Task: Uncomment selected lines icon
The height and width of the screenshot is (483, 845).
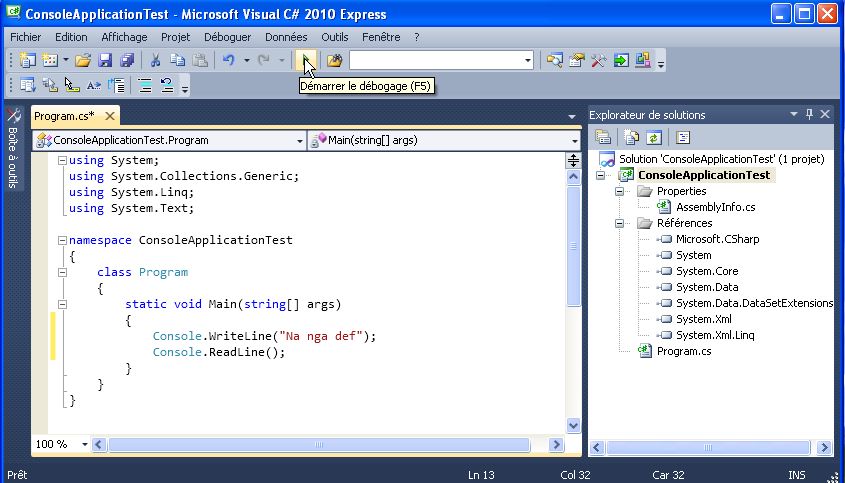Action: click(167, 85)
